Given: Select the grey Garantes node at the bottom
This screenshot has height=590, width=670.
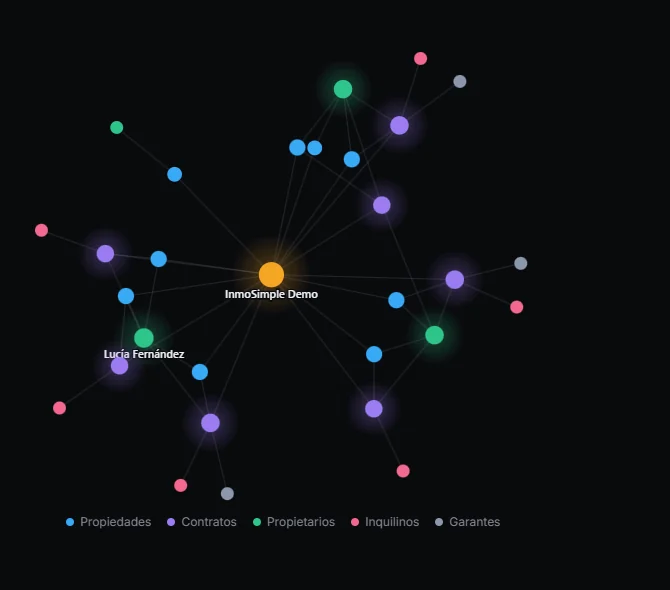Looking at the screenshot, I should pos(227,493).
